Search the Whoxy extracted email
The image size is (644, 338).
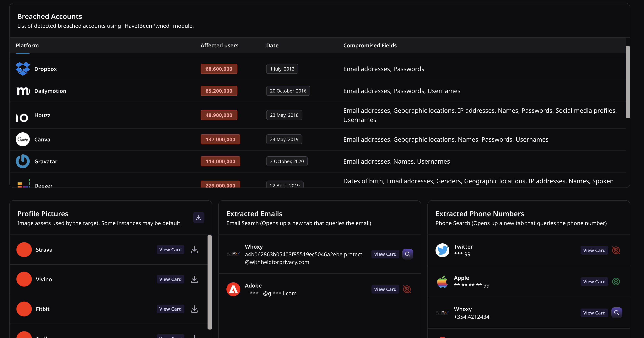407,254
